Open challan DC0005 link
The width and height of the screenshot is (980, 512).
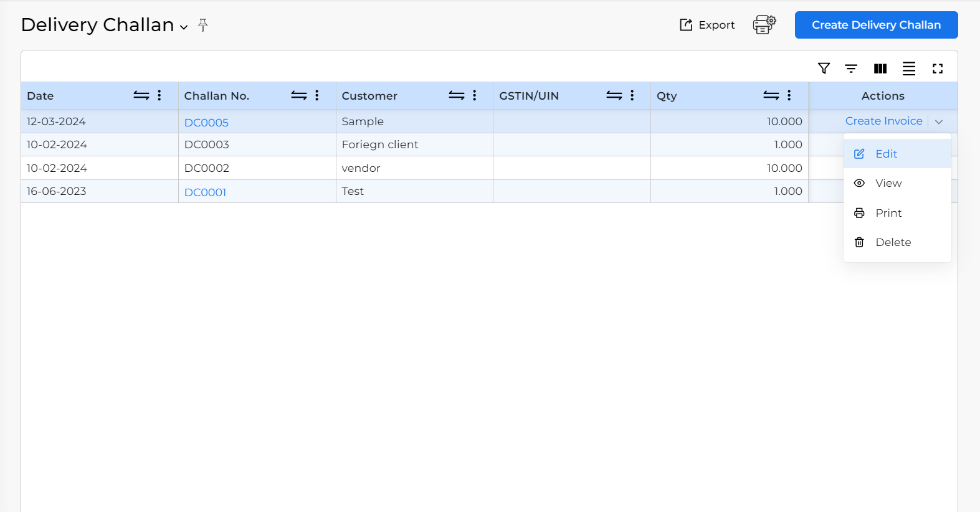206,123
